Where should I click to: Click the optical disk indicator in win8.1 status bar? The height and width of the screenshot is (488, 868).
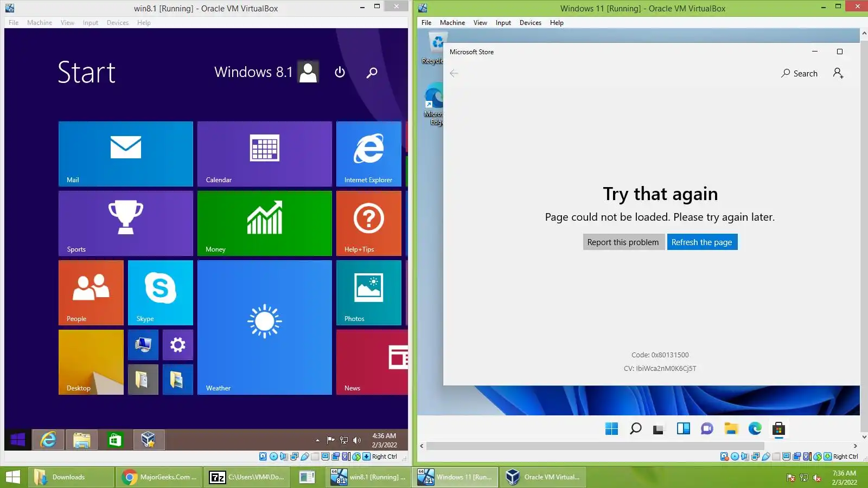[x=274, y=457]
